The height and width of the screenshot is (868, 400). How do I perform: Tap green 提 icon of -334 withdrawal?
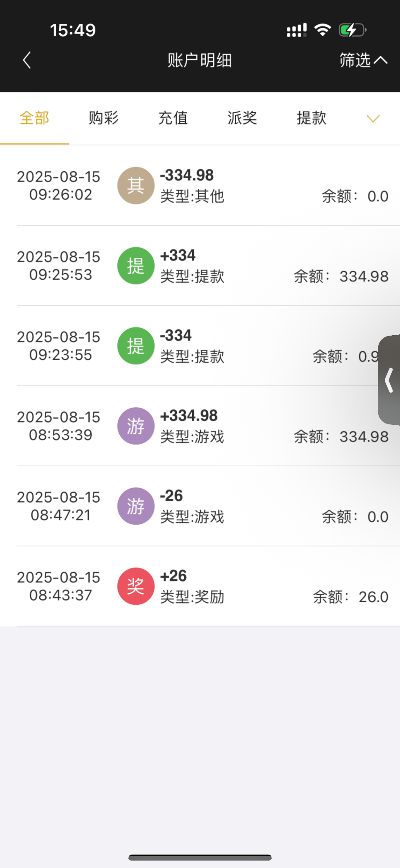coord(136,346)
